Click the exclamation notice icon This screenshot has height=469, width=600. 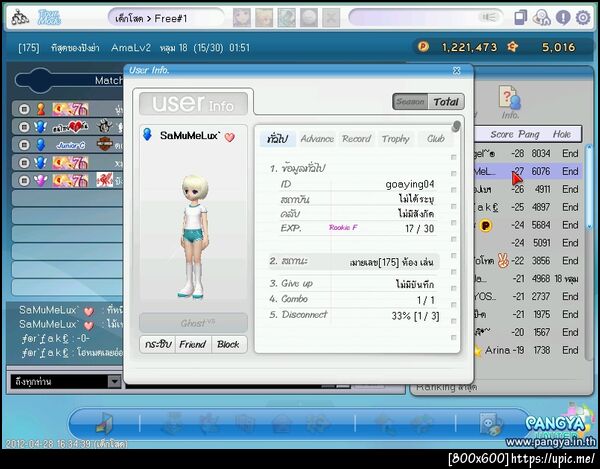563,18
